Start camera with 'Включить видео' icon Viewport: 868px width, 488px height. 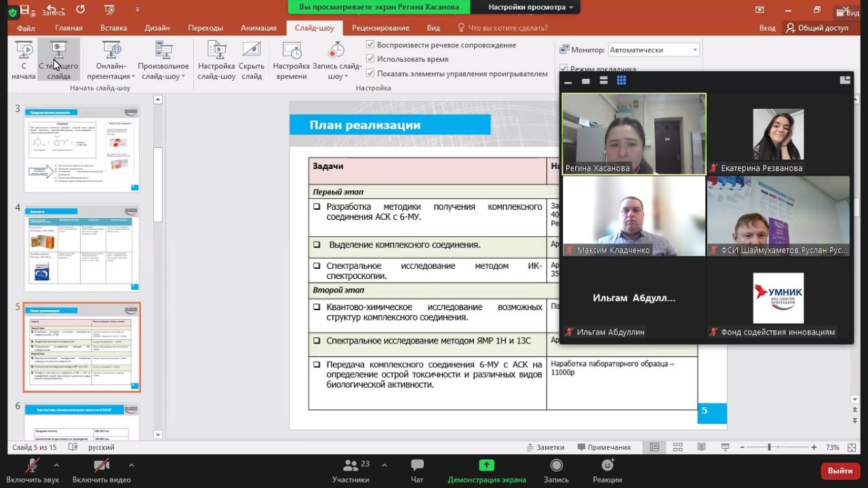click(x=101, y=466)
